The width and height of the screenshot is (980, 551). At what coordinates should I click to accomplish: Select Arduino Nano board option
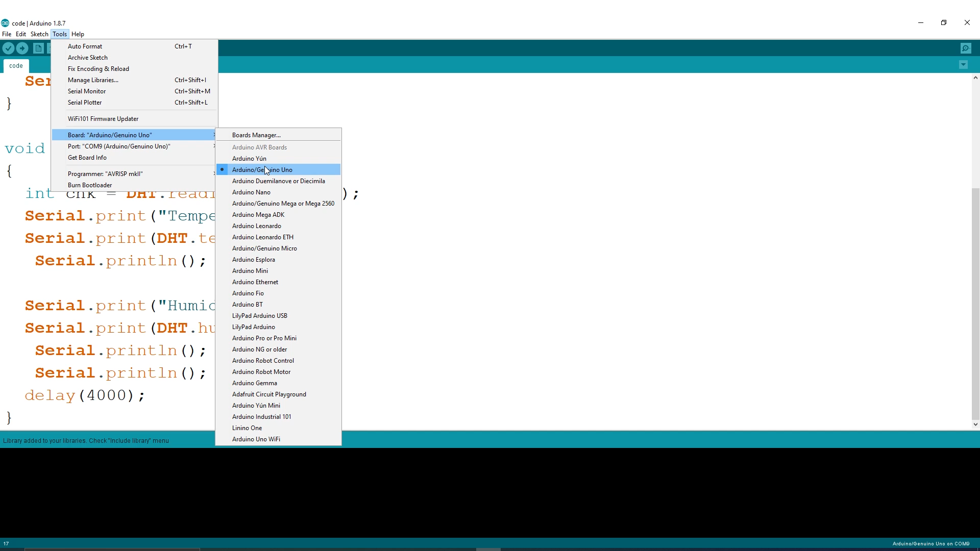tap(251, 192)
